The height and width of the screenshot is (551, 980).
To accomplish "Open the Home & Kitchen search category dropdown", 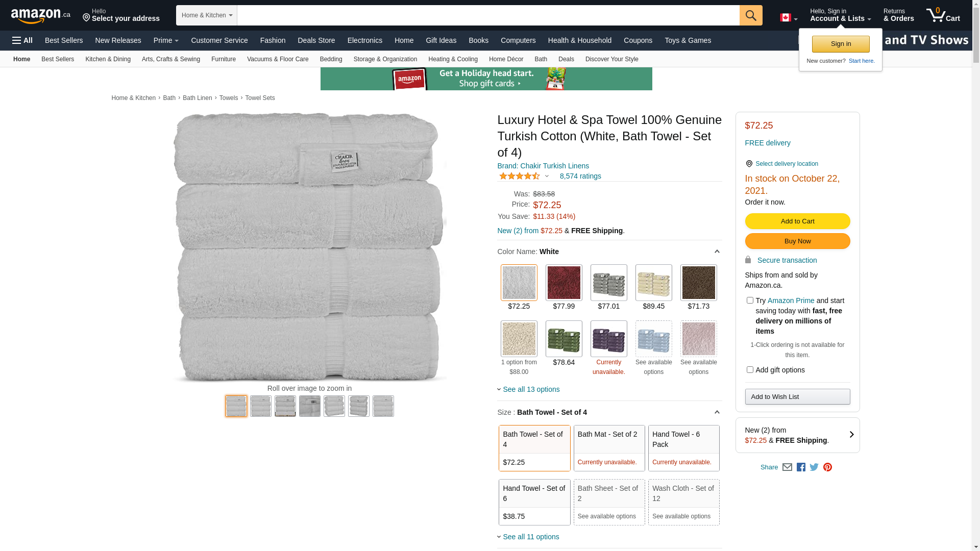I will tap(207, 15).
